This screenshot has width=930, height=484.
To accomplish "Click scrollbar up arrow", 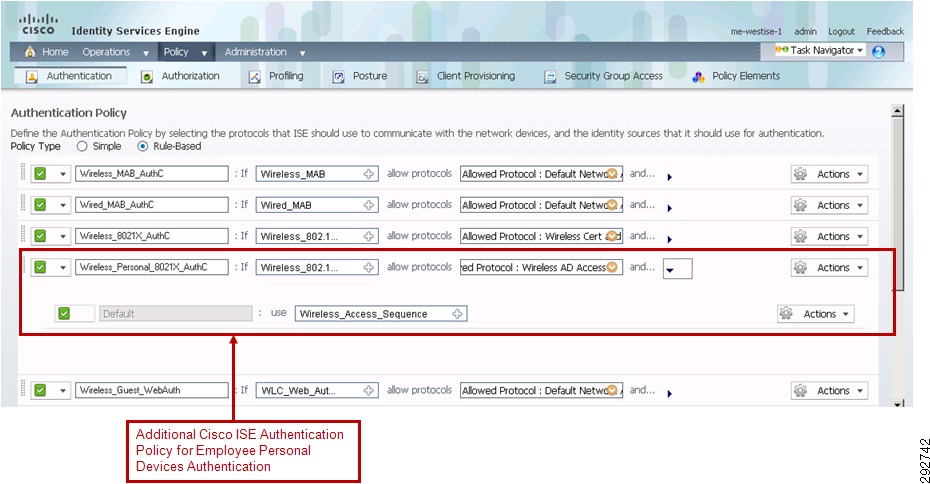I will (897, 110).
